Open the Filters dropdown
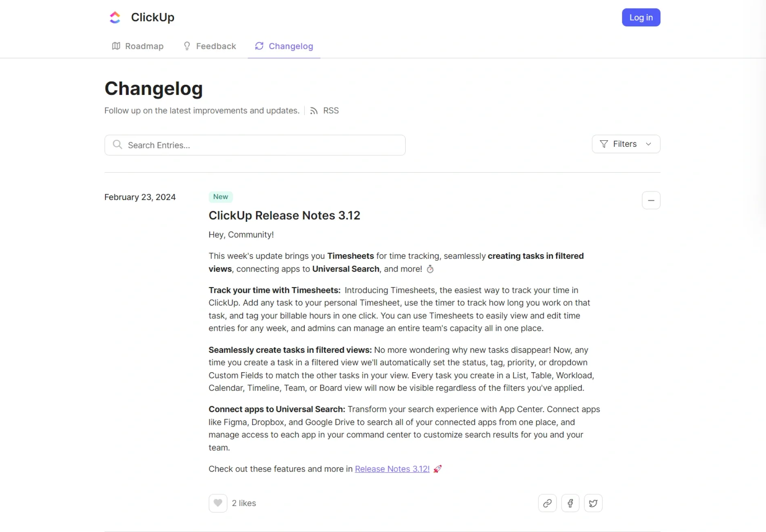 pos(626,144)
